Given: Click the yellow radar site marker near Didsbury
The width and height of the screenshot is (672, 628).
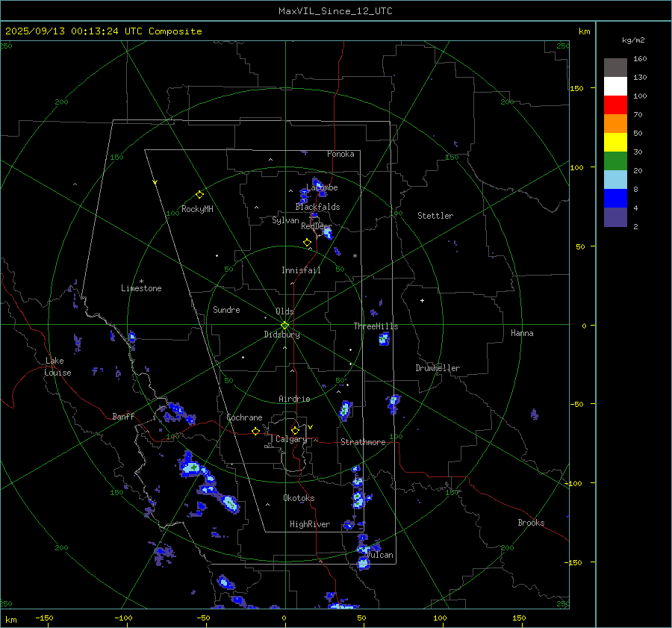Looking at the screenshot, I should tap(285, 326).
